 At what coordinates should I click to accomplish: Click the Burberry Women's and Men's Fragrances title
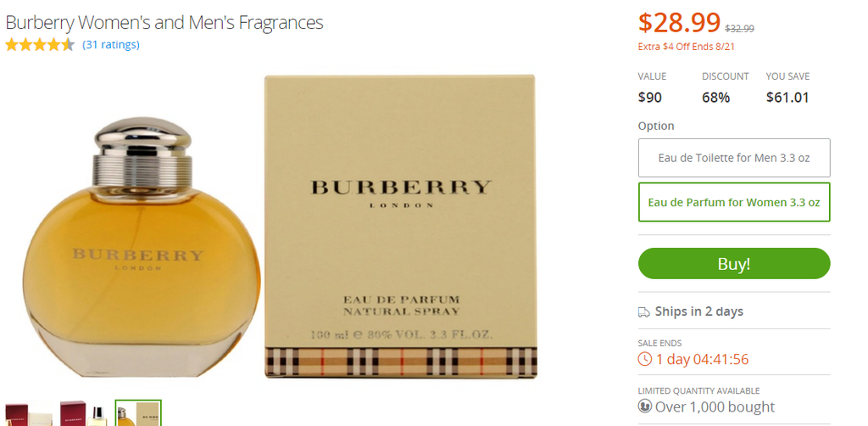164,23
